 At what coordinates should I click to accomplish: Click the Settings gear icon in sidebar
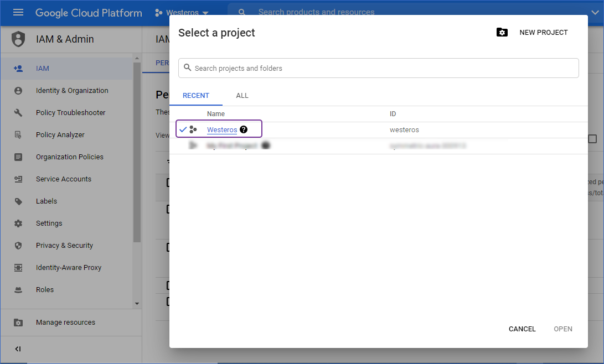click(18, 223)
